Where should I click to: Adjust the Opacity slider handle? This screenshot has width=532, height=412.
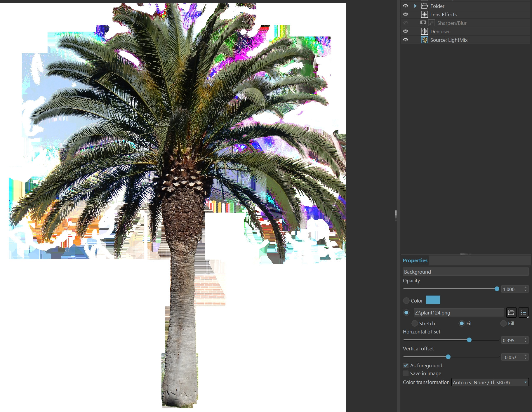point(497,289)
